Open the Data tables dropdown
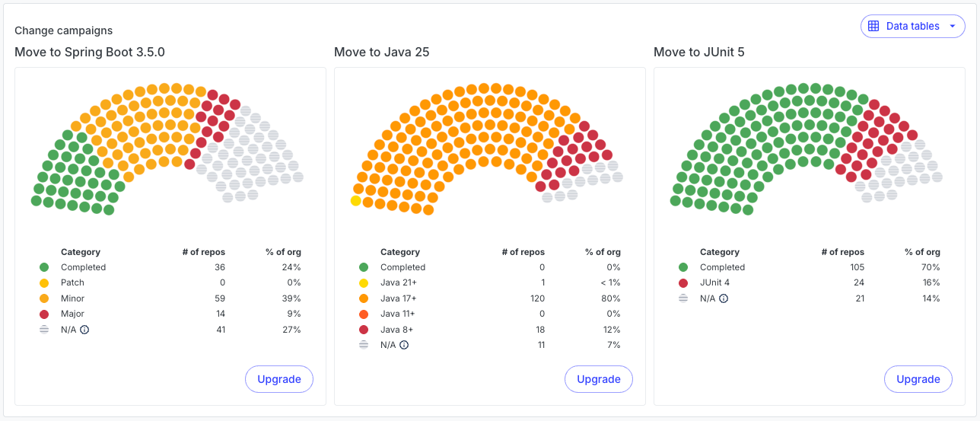 click(x=912, y=26)
